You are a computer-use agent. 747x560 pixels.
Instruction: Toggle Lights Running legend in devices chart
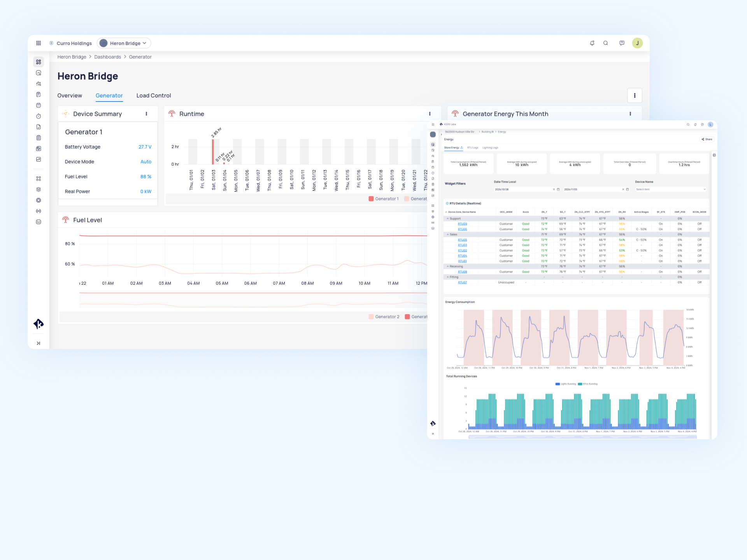pyautogui.click(x=566, y=384)
